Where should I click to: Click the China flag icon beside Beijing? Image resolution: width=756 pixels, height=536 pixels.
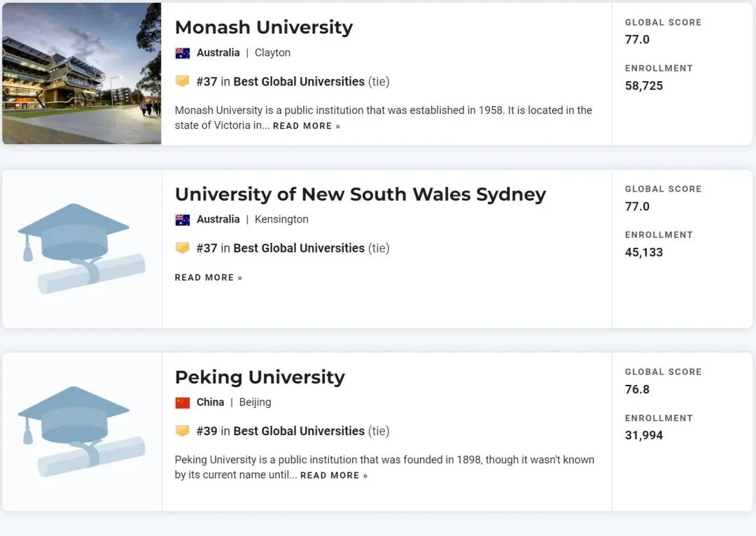183,402
